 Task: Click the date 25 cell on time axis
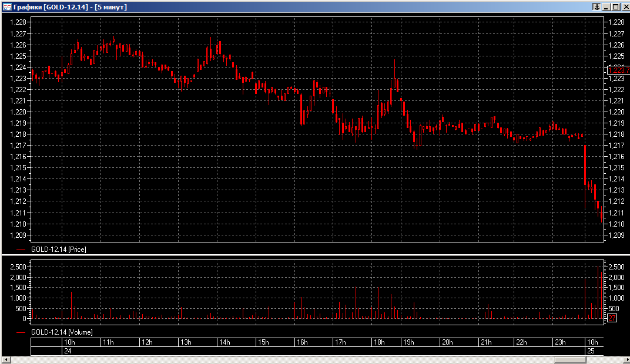coord(591,350)
